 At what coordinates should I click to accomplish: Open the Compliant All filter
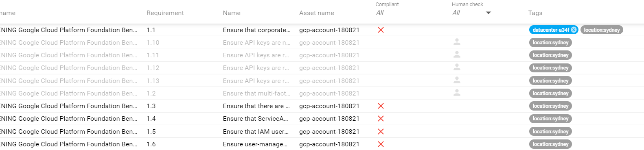[380, 13]
